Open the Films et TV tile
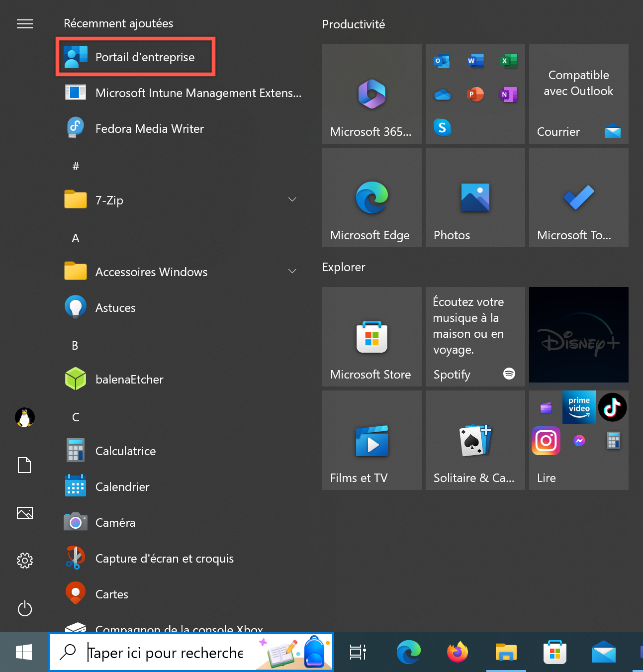Screen dimensions: 643x672 click(x=372, y=440)
